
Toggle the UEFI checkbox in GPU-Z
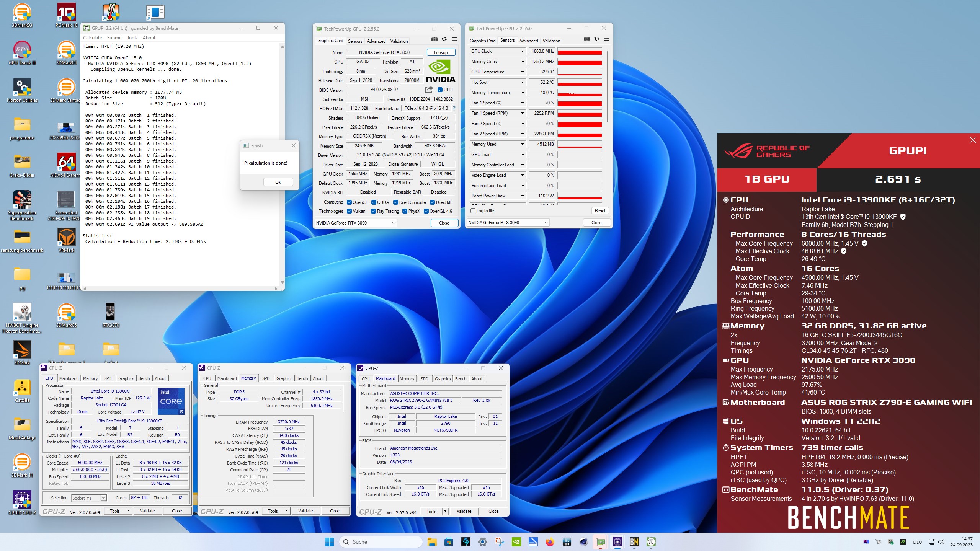pyautogui.click(x=440, y=90)
